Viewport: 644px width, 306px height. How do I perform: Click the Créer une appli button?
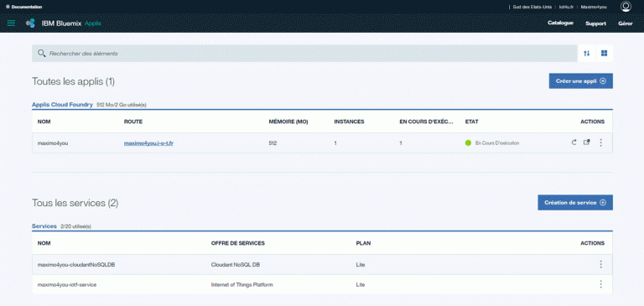(581, 81)
